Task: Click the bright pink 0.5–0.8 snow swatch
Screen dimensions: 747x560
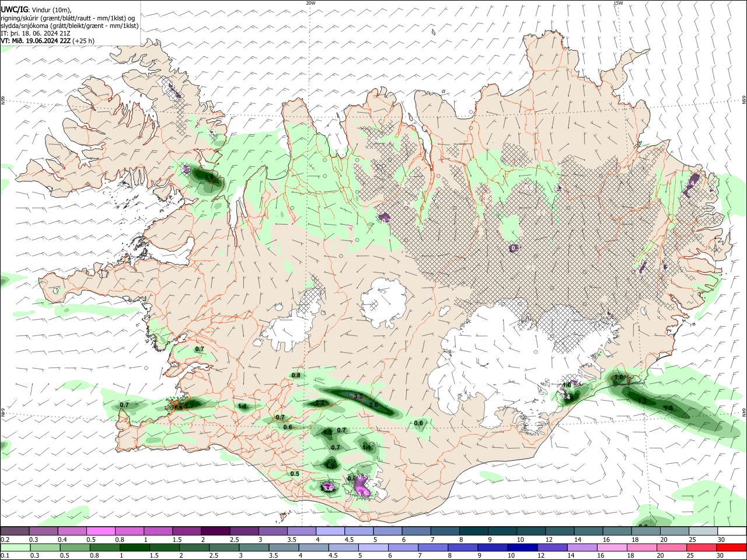Action: tap(100, 531)
